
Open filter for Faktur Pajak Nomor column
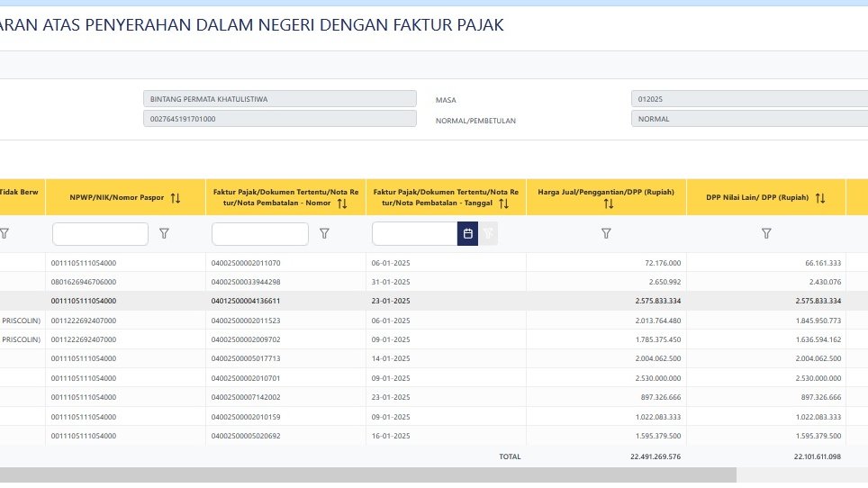[x=324, y=233]
